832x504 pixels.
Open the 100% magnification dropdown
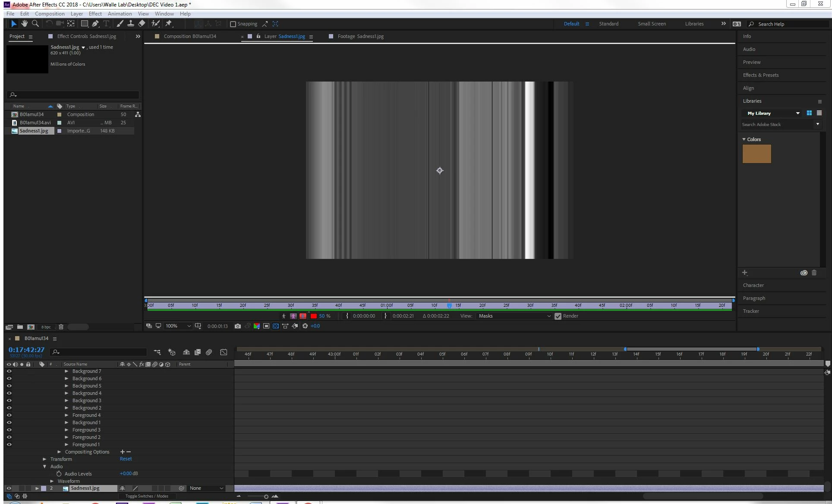point(178,326)
